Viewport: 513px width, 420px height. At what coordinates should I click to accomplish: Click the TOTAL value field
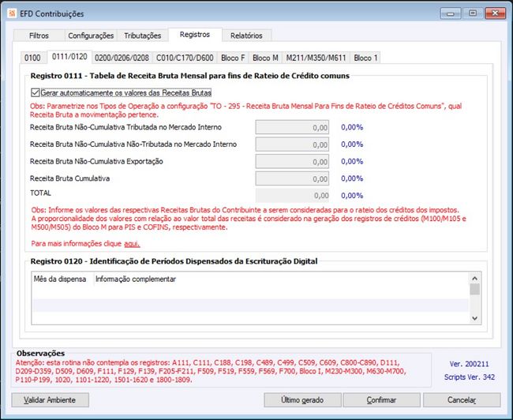click(x=292, y=196)
